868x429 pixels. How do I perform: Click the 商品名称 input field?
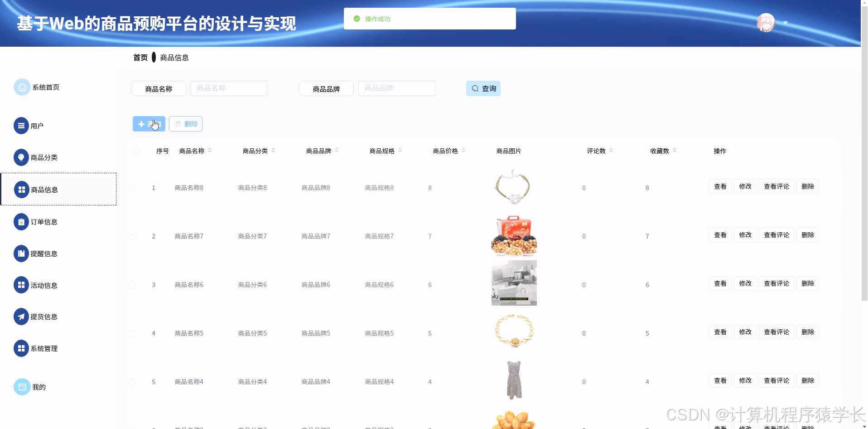[228, 88]
